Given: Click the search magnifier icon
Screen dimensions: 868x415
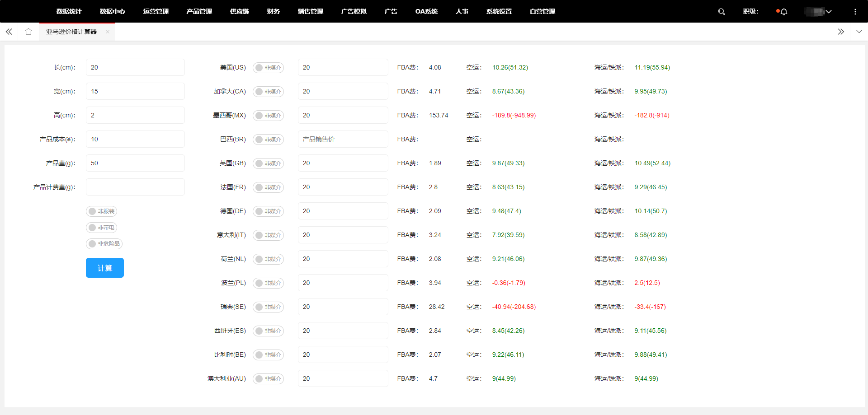Looking at the screenshot, I should [x=721, y=12].
